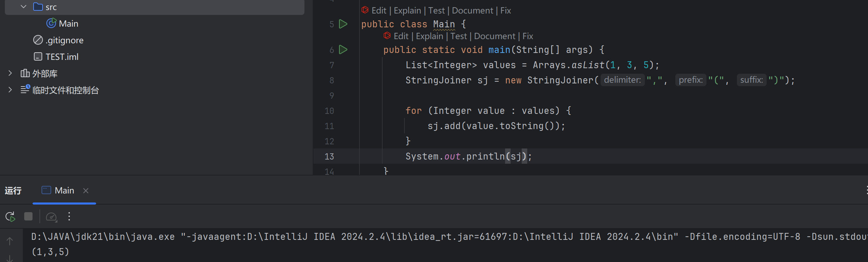Click the TEST.iml file icon
Image resolution: width=868 pixels, height=262 pixels.
pyautogui.click(x=38, y=56)
